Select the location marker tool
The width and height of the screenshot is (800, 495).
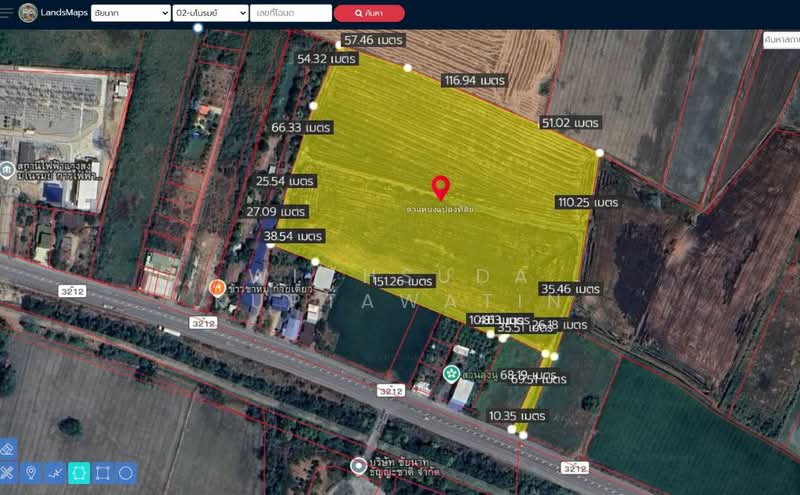[x=31, y=473]
